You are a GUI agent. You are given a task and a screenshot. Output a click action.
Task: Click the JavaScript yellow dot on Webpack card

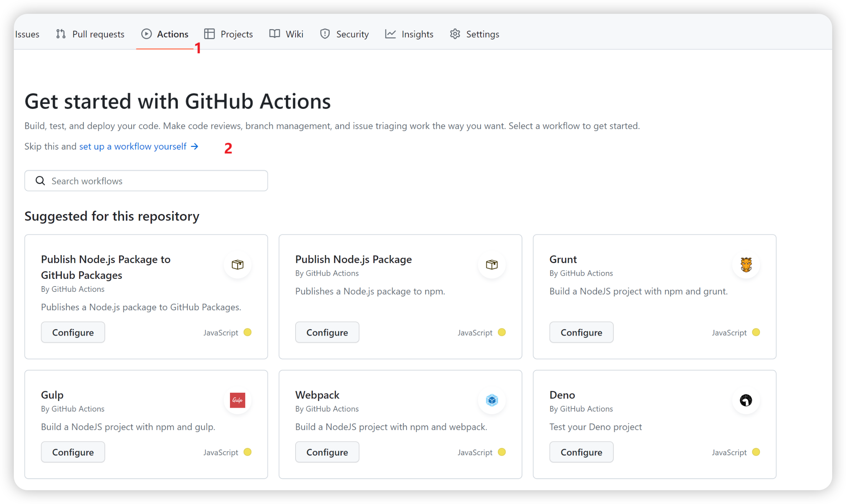(502, 452)
